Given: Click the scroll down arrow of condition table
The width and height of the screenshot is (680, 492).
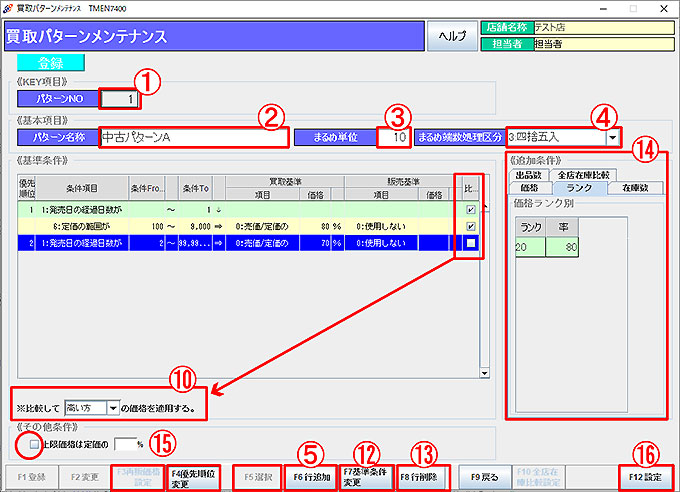Looking at the screenshot, I should pyautogui.click(x=484, y=373).
